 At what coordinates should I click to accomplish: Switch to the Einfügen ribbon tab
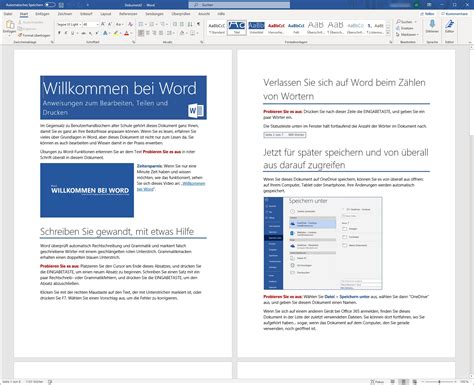coord(42,14)
